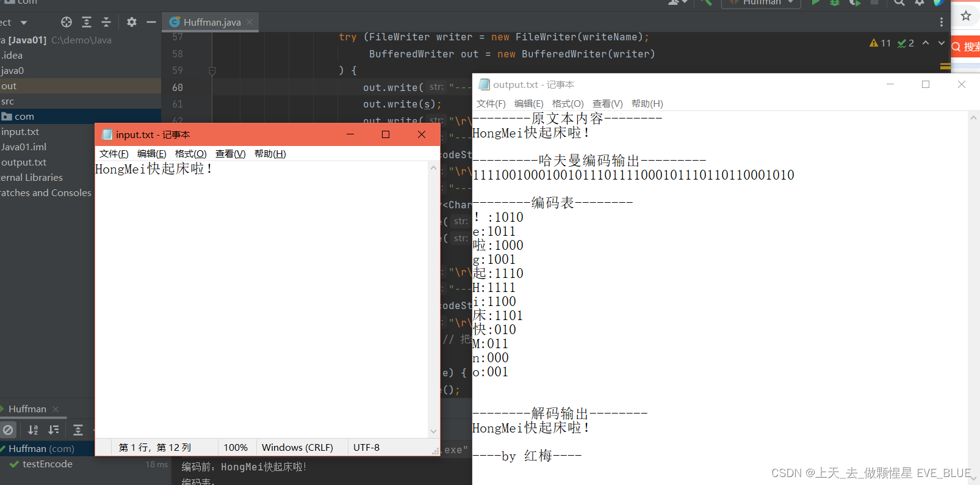
Task: Open the editor tabs three-dot menu
Action: click(942, 22)
